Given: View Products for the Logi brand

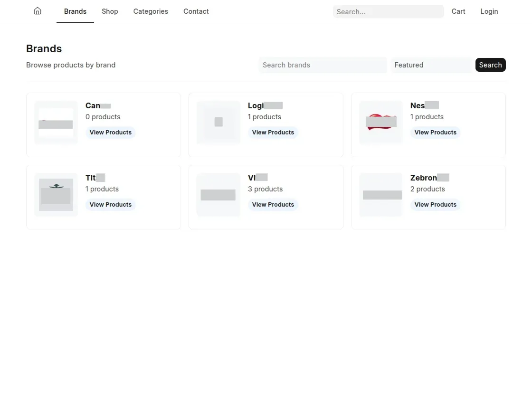Looking at the screenshot, I should [273, 133].
